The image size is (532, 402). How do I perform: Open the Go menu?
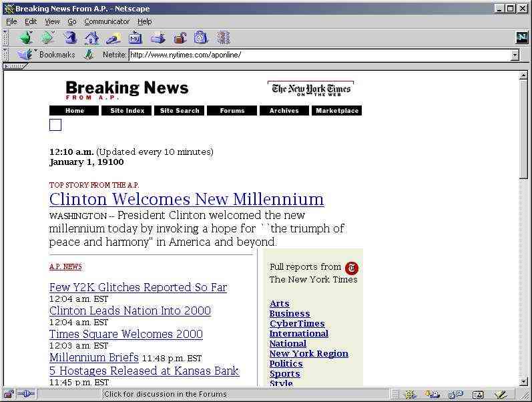click(x=72, y=21)
